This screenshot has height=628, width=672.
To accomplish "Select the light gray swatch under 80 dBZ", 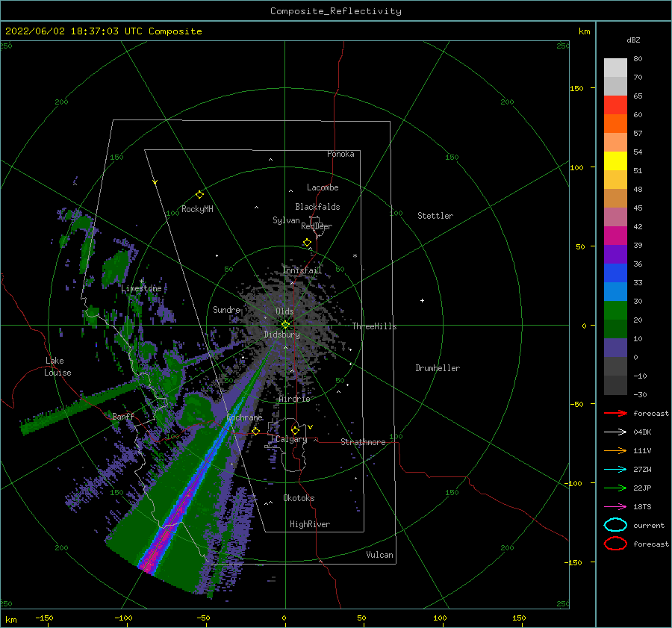I will point(615,68).
